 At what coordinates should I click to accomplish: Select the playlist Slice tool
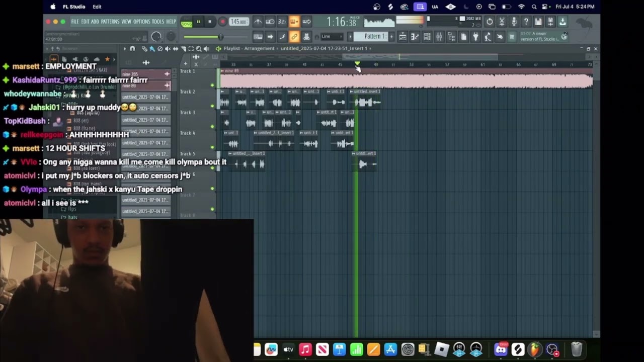click(x=183, y=49)
